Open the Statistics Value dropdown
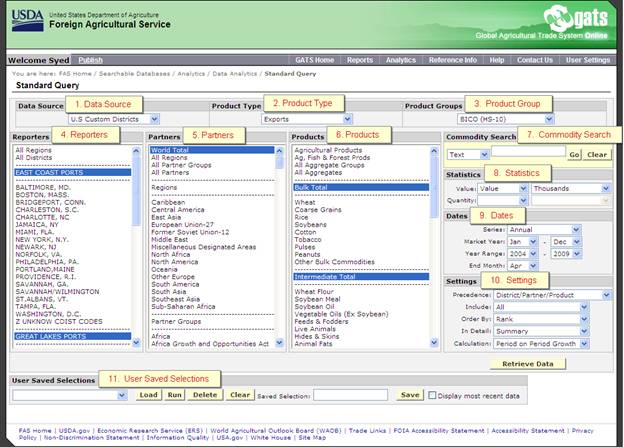Image resolution: width=624 pixels, height=447 pixels. pos(503,189)
